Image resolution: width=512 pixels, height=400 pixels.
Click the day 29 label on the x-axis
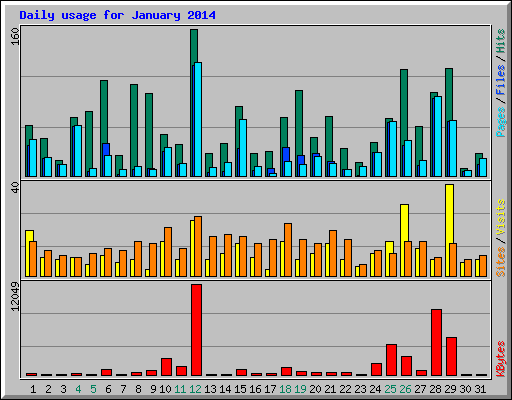point(450,389)
